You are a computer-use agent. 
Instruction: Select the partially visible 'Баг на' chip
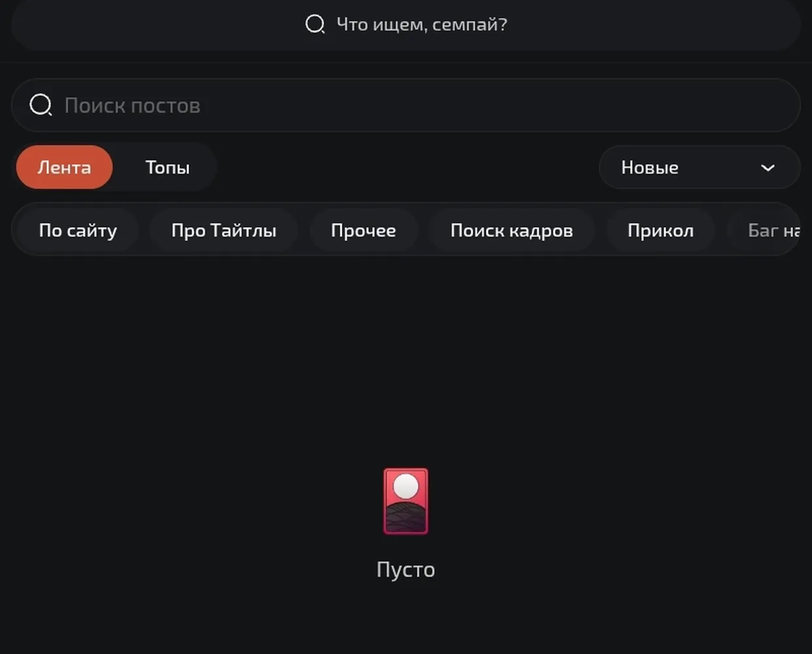click(765, 230)
